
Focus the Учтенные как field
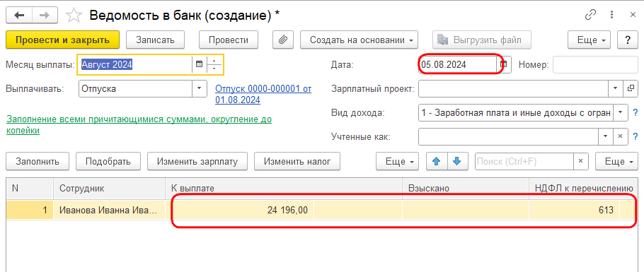coord(508,136)
